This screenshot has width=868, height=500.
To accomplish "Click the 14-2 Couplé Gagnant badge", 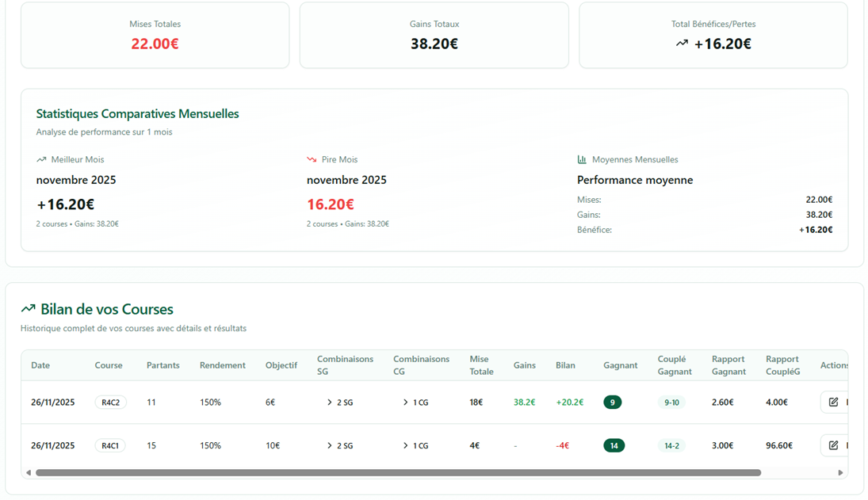I will 671,445.
